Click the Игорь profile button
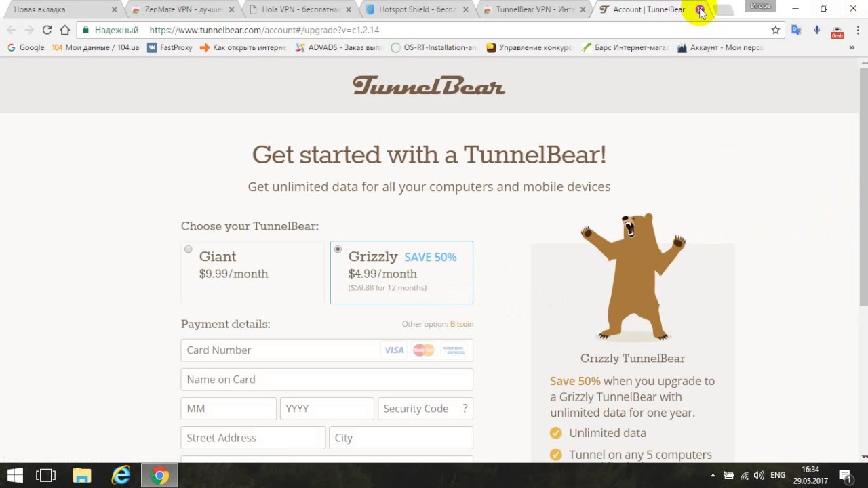Image resolution: width=868 pixels, height=488 pixels. (760, 6)
